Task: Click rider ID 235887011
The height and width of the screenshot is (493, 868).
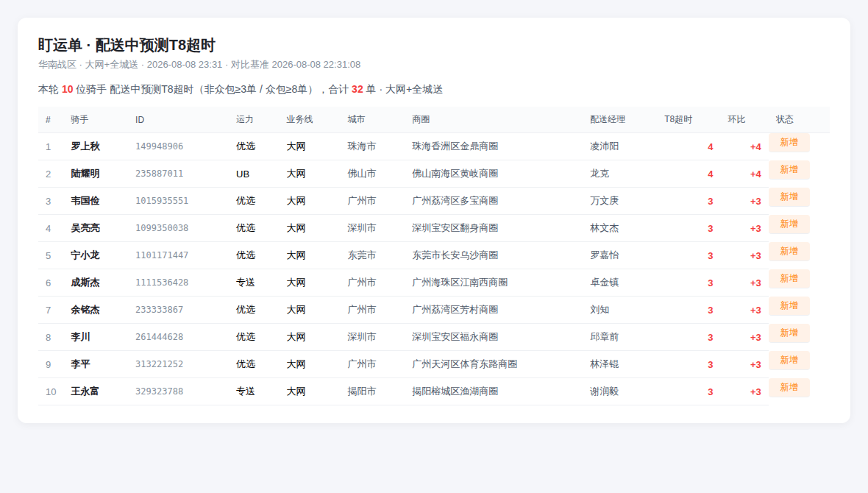Action: click(x=160, y=174)
